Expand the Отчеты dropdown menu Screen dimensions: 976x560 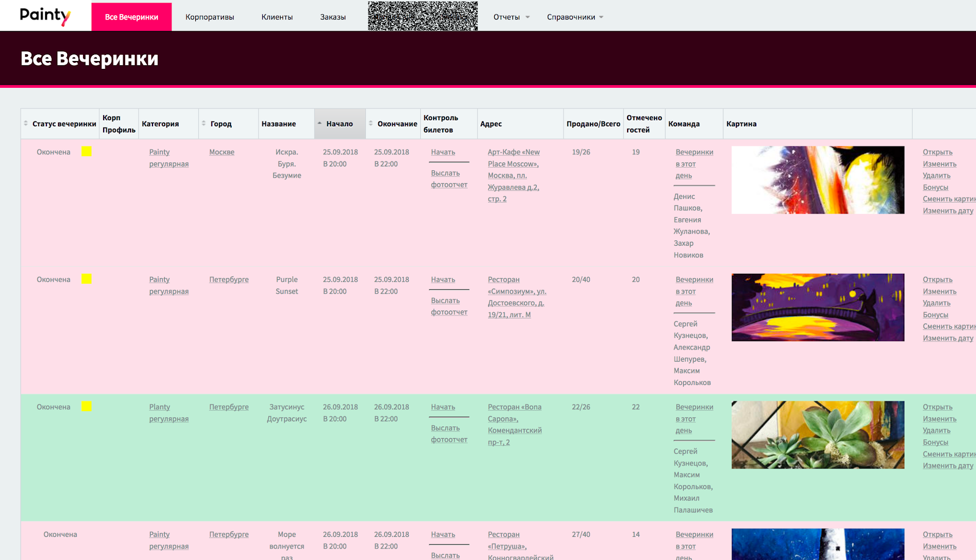click(511, 17)
